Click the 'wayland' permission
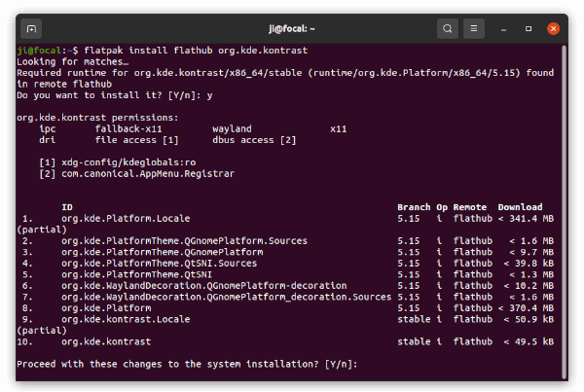 (x=232, y=128)
